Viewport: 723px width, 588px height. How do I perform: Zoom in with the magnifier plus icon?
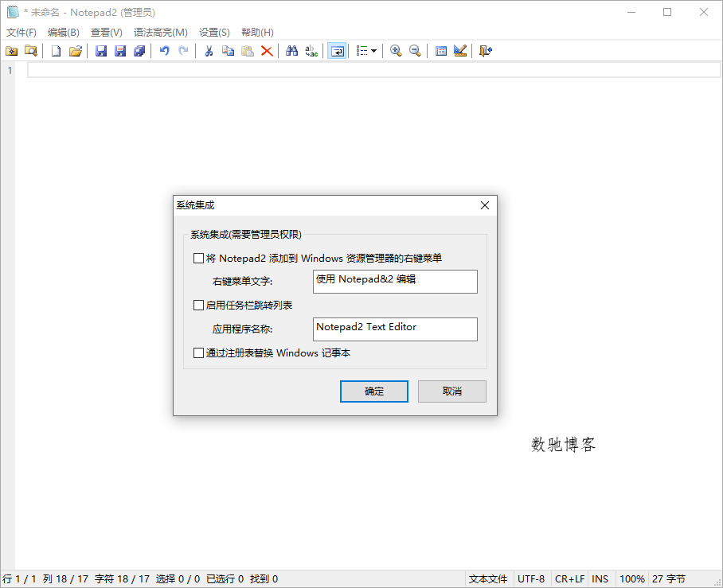click(396, 51)
